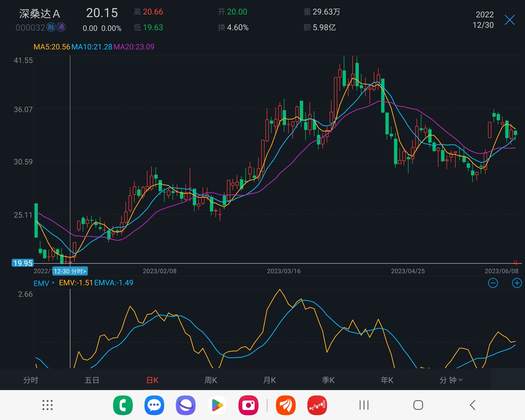Viewport: 525px width, 420px height.
Task: Tap the 通 stock connect badge
Action: coord(61,27)
